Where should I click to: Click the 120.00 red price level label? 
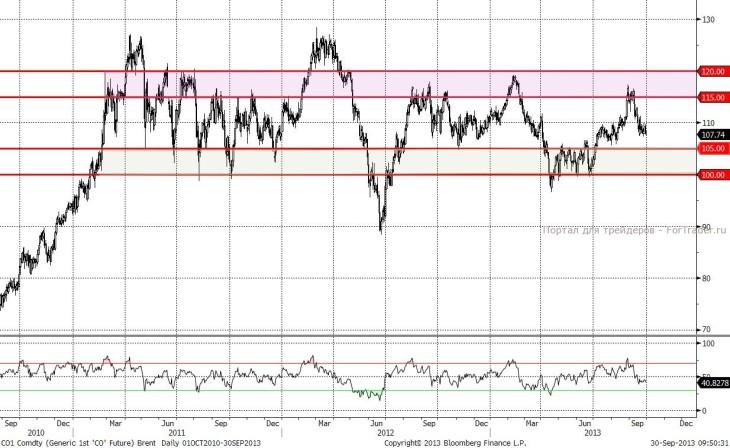coord(714,72)
